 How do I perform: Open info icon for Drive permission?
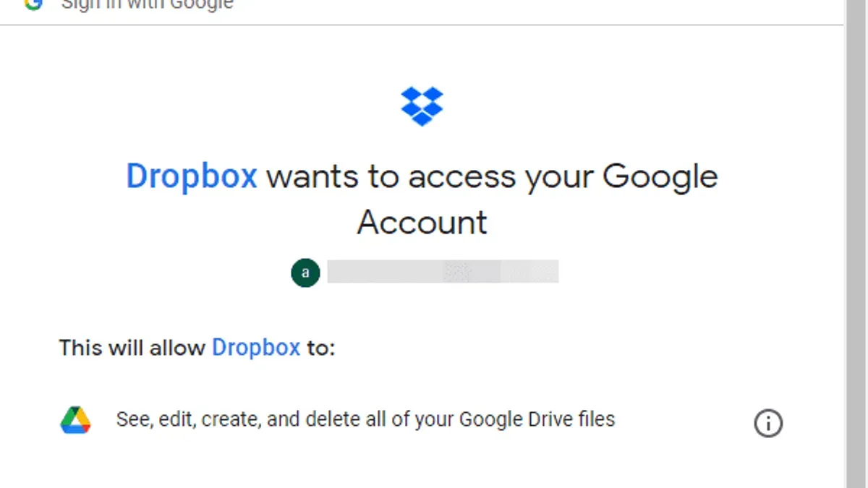[768, 423]
